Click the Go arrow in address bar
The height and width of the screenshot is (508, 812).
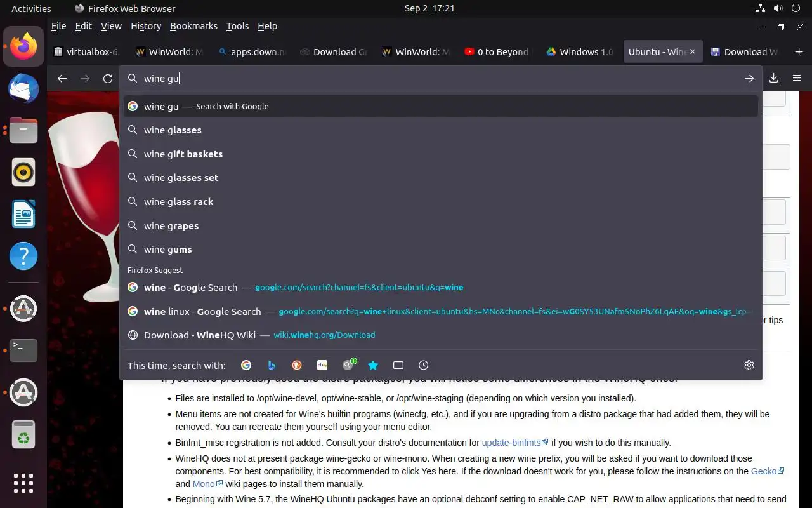(x=749, y=78)
